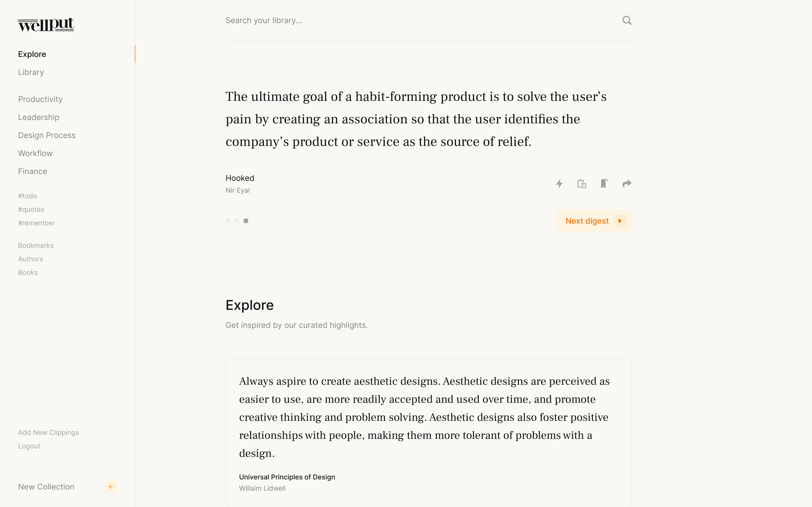Open the Bookmarks list in sidebar

(36, 245)
